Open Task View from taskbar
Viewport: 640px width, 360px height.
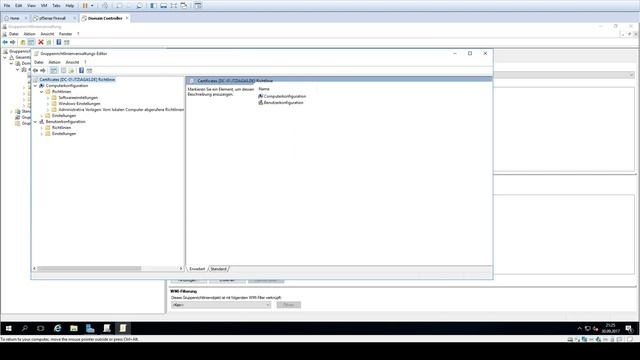click(40, 328)
